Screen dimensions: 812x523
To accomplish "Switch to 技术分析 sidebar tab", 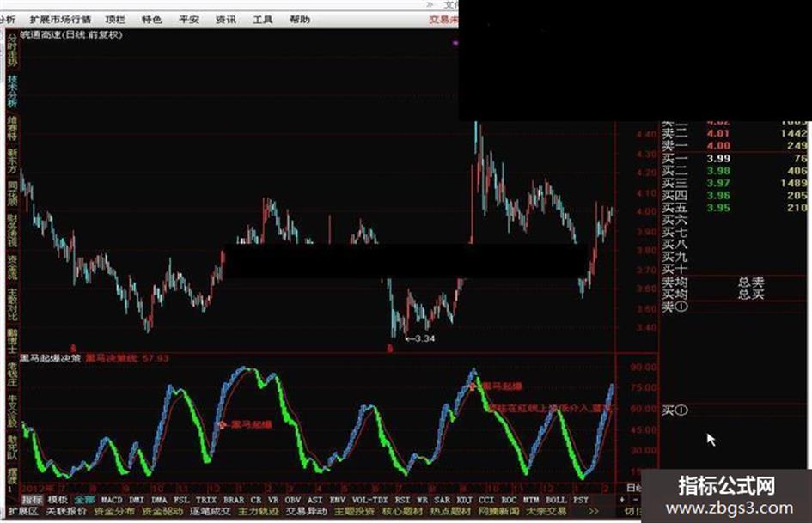I will (12, 91).
